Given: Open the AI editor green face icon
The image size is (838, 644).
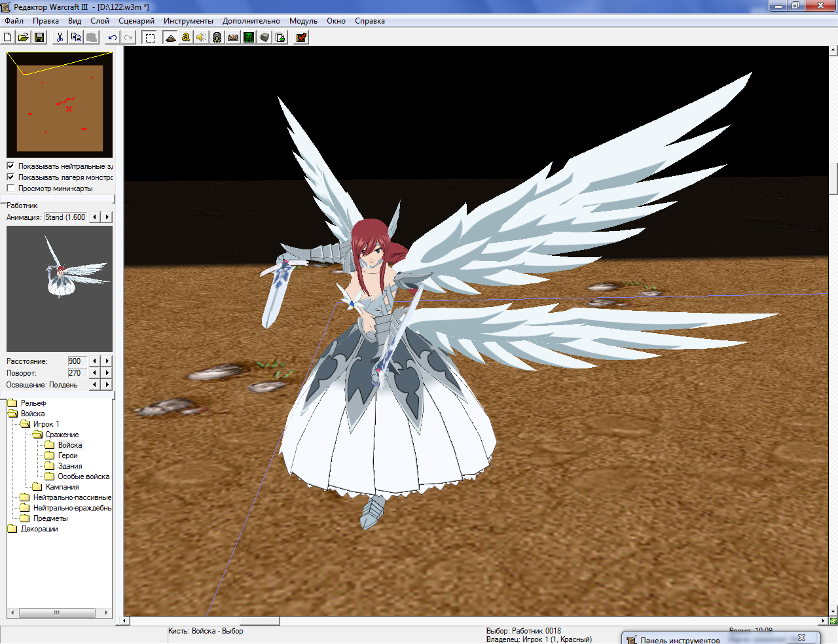Looking at the screenshot, I should click(x=249, y=37).
